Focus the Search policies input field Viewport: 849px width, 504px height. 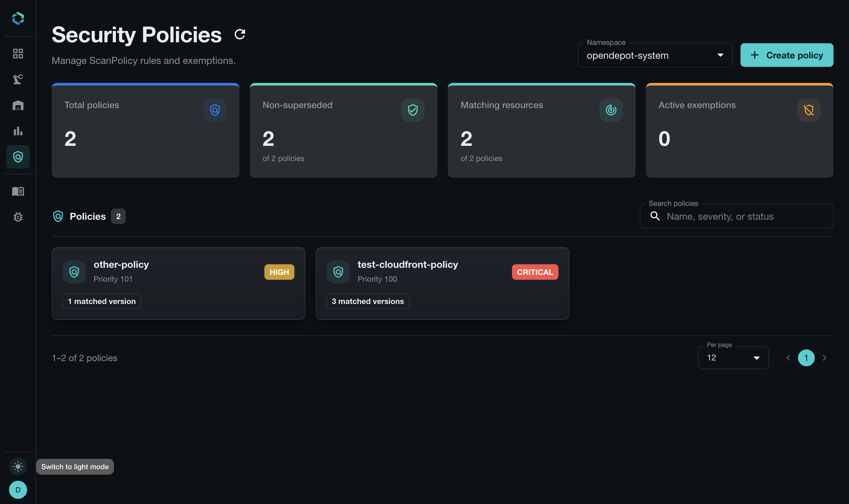tap(737, 216)
